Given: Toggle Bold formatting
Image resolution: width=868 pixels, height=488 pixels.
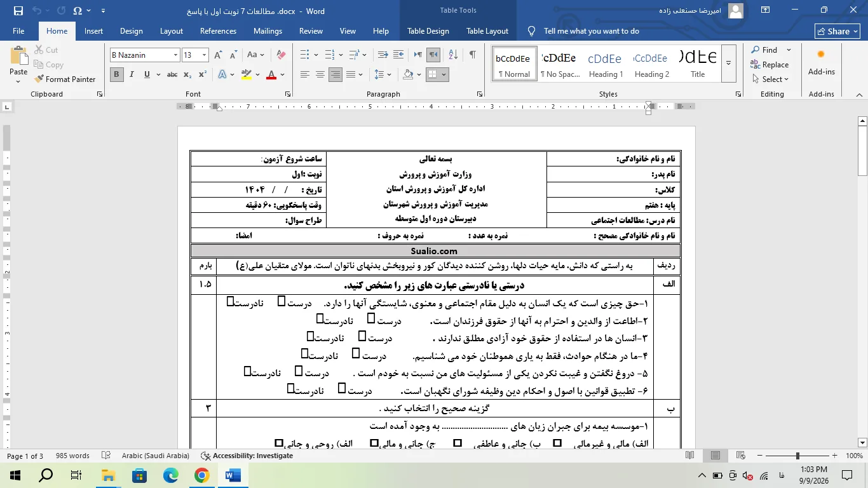Looking at the screenshot, I should click(116, 74).
